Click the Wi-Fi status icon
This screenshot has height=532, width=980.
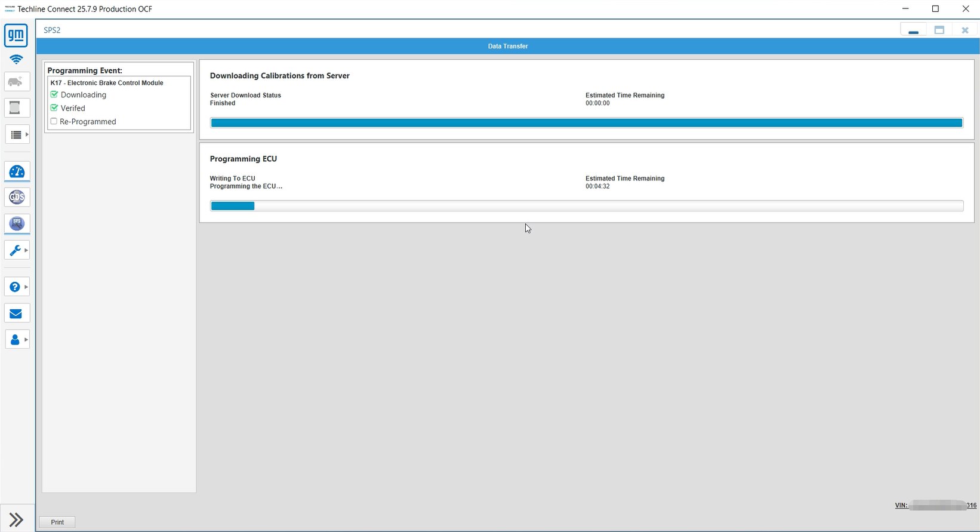[16, 59]
